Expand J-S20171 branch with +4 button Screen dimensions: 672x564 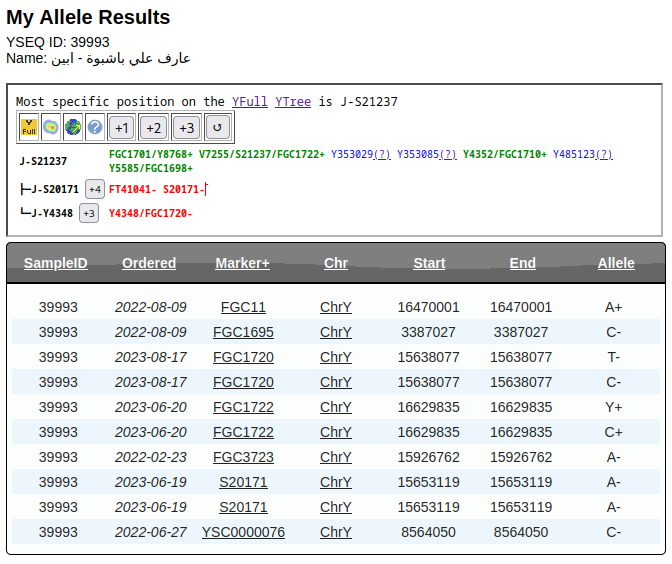[x=95, y=189]
